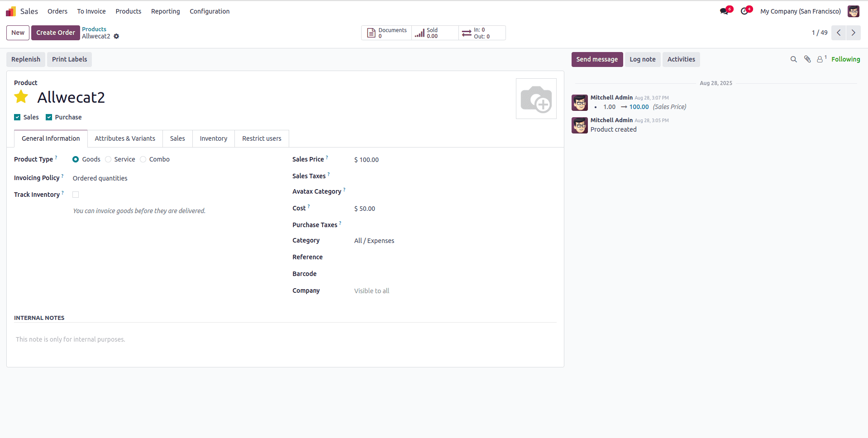Image resolution: width=868 pixels, height=438 pixels.
Task: Open the In/Out stock moves smart button
Action: click(482, 33)
